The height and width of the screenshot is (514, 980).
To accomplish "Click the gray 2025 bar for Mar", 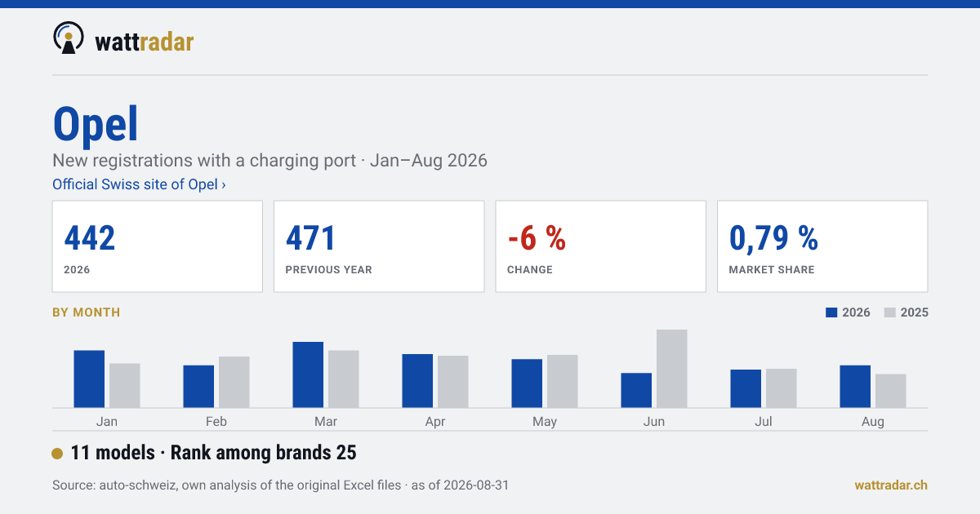I will coord(344,379).
